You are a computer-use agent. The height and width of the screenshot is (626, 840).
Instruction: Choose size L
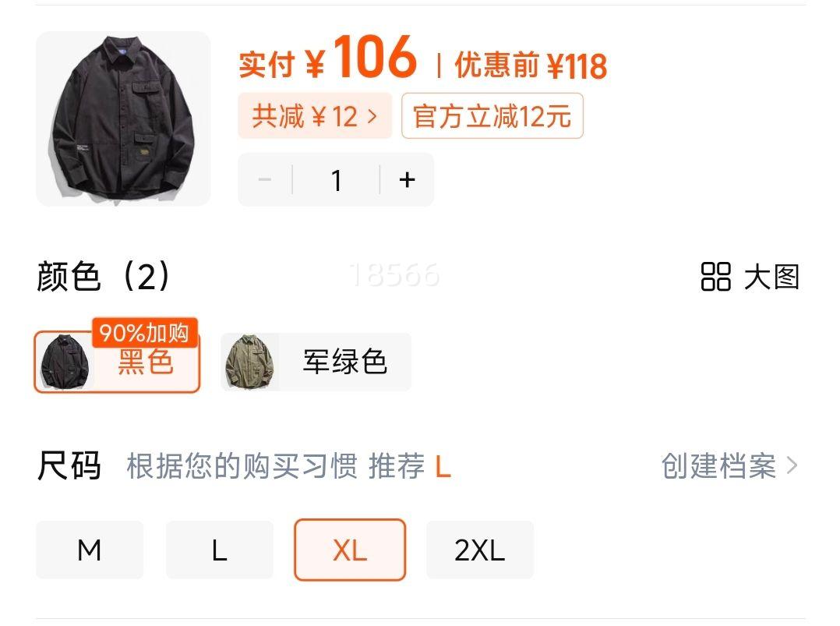click(220, 550)
